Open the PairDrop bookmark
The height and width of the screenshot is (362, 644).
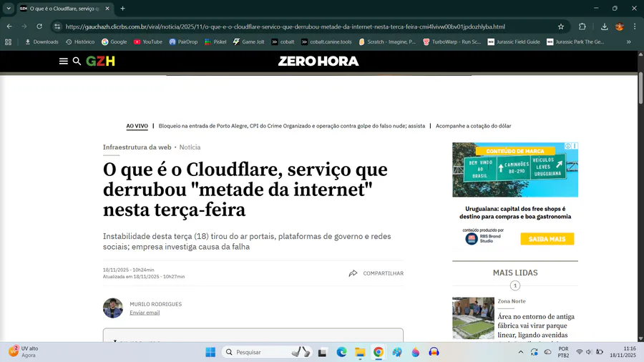[183, 42]
